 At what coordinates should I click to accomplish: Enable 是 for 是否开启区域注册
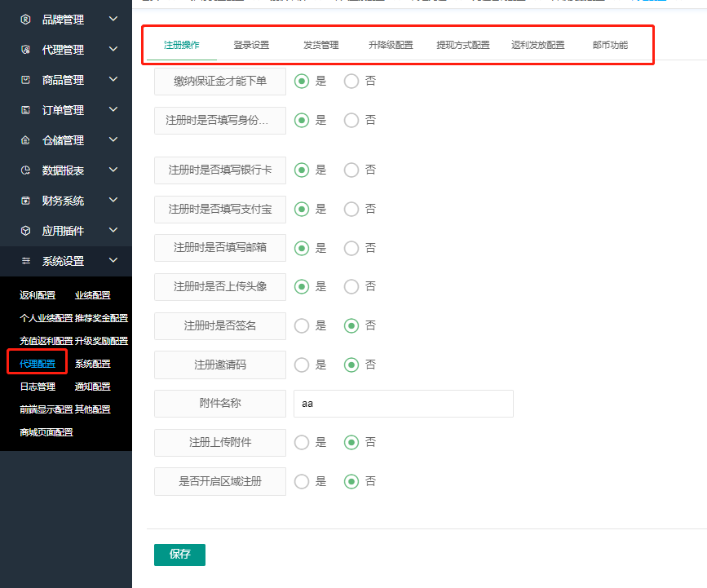click(x=302, y=481)
